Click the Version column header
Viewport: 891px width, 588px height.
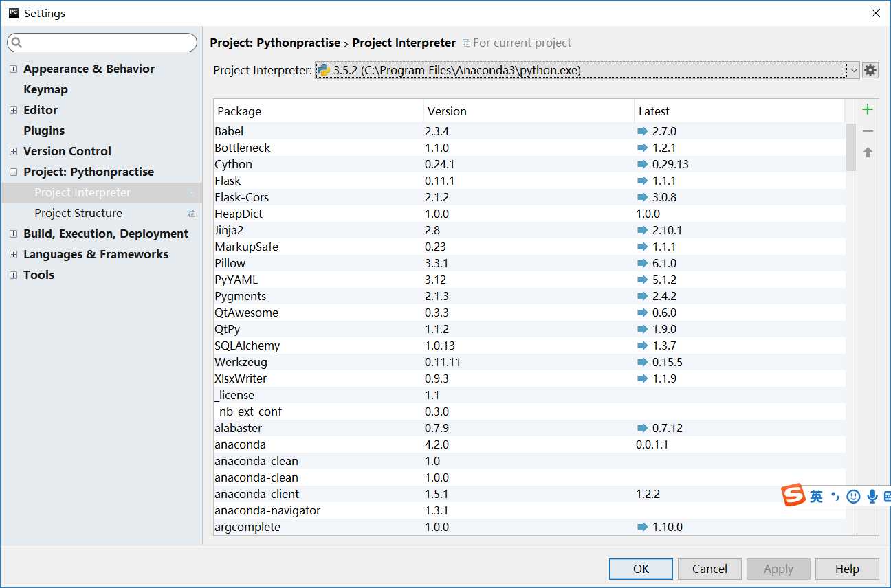point(529,111)
